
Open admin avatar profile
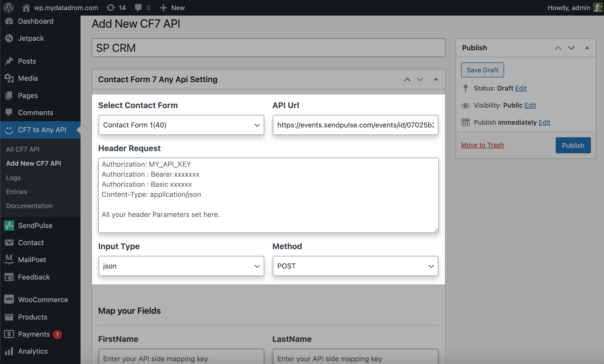point(598,8)
